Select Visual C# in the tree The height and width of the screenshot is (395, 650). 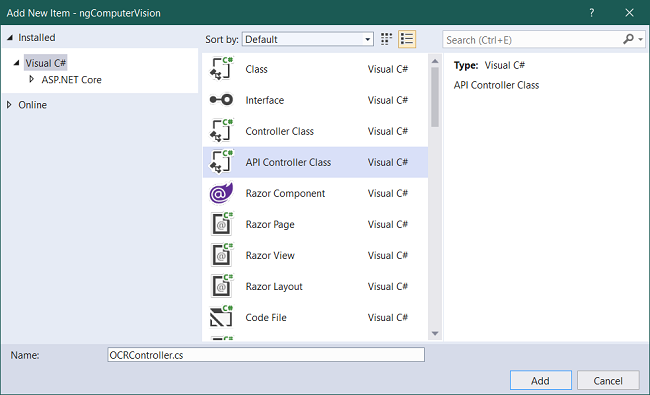[46, 63]
